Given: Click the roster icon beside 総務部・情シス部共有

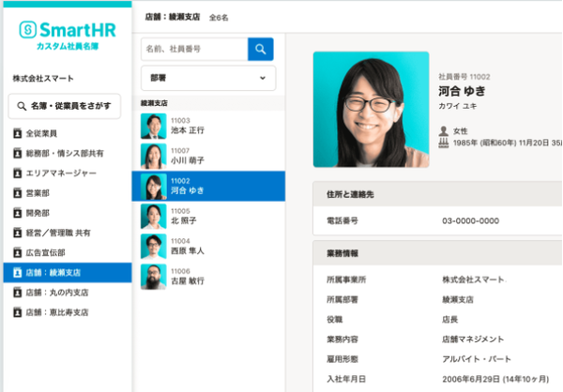Looking at the screenshot, I should pyautogui.click(x=17, y=153).
